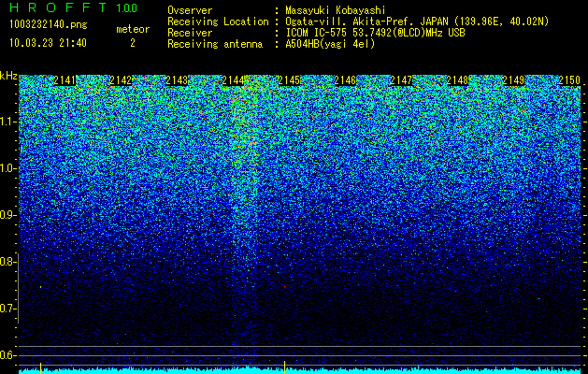588x374 pixels.
Task: Select antenna value A504HB(yagi 4el)
Action: click(330, 44)
